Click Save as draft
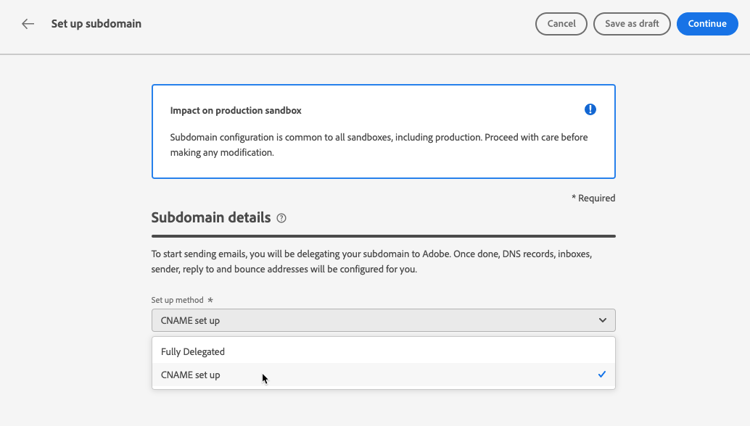 click(x=631, y=24)
